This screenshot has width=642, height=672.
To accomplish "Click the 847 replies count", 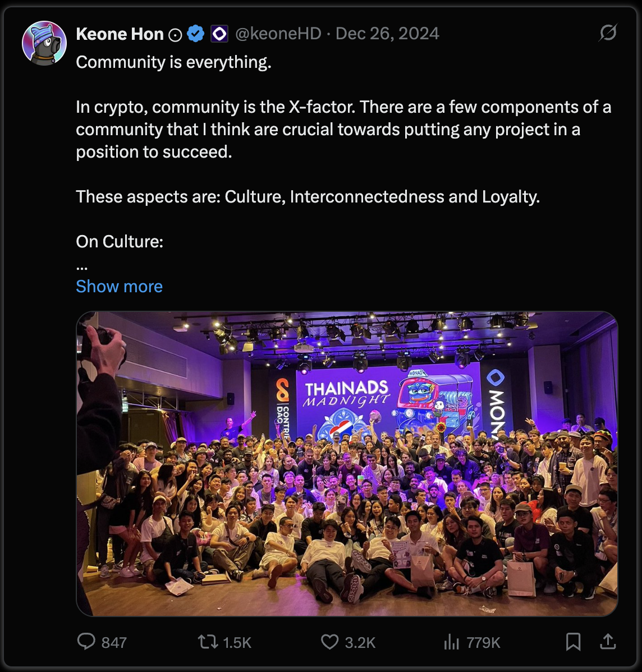I will click(114, 642).
